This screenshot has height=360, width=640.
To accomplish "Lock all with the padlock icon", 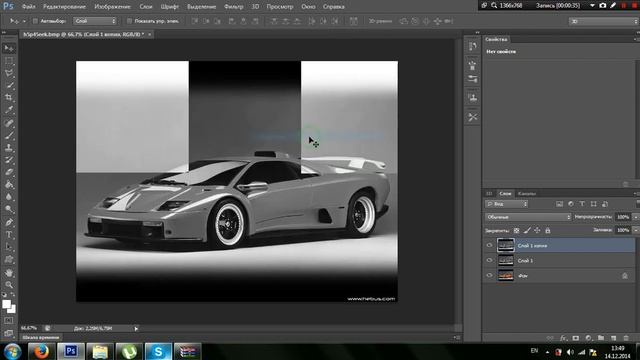I will coord(548,231).
